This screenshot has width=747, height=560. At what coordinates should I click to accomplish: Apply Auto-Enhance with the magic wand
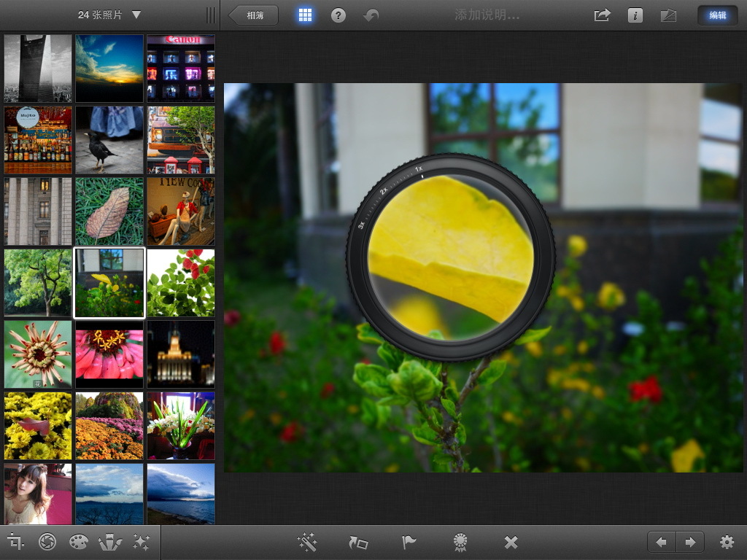pyautogui.click(x=307, y=542)
